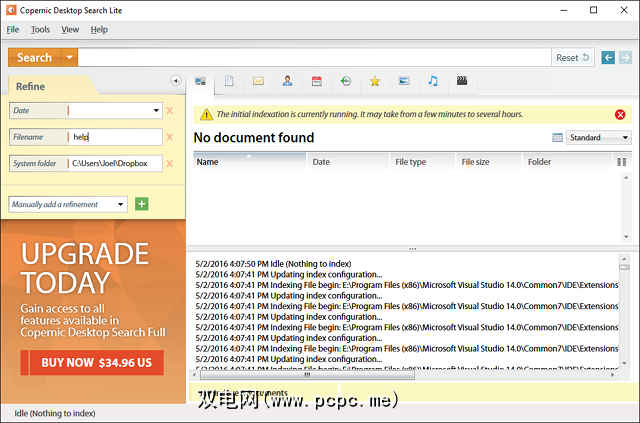
Task: Dismiss the indexation warning with red X
Action: [x=620, y=114]
